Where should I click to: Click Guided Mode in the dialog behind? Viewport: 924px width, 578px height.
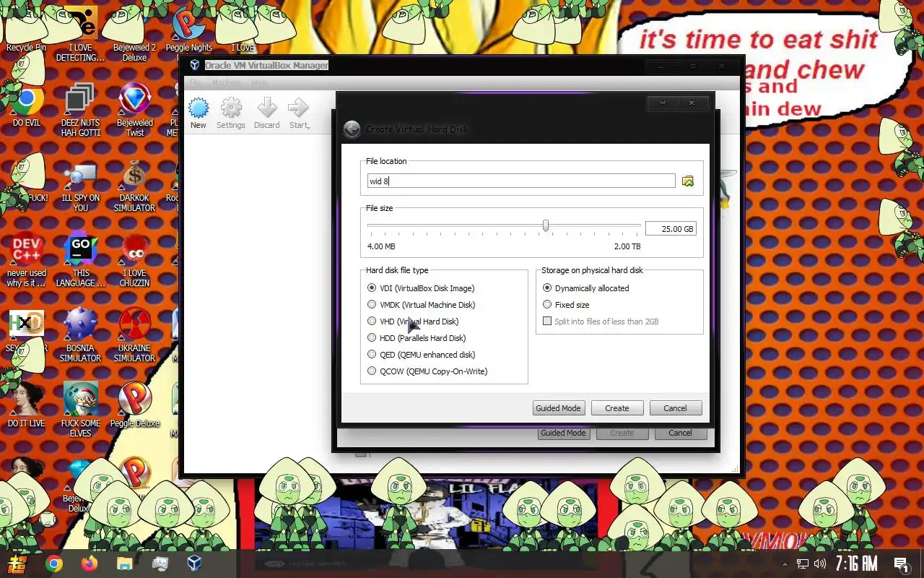point(563,433)
